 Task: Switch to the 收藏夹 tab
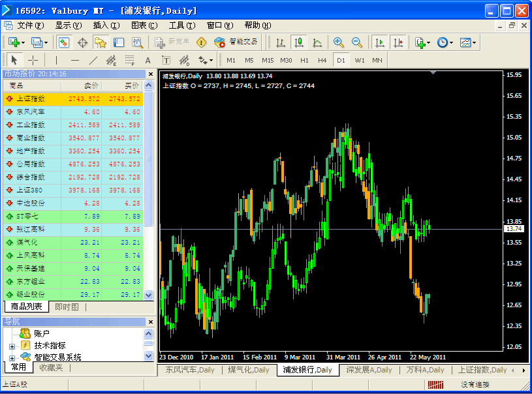51,367
